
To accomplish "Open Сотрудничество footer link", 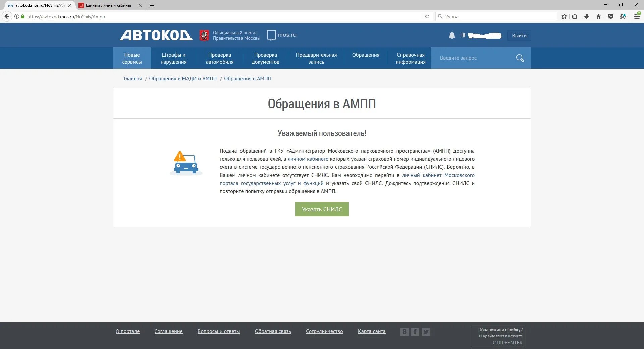I will point(324,331).
